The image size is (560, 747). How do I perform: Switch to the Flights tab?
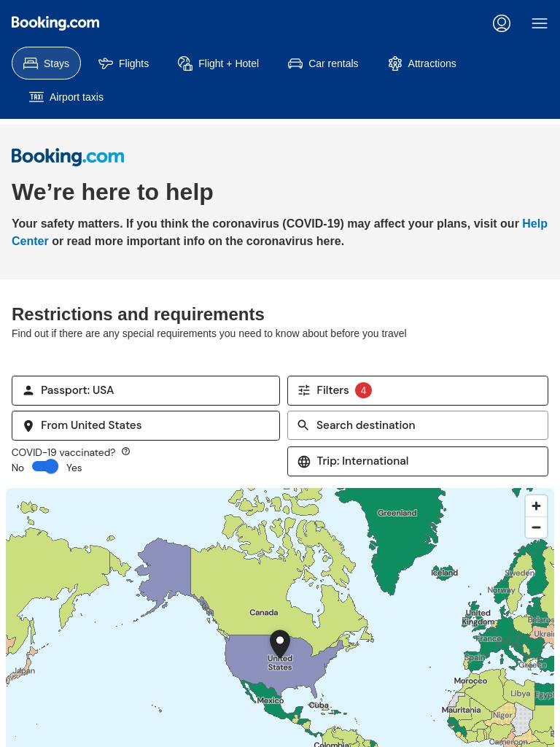pyautogui.click(x=124, y=63)
